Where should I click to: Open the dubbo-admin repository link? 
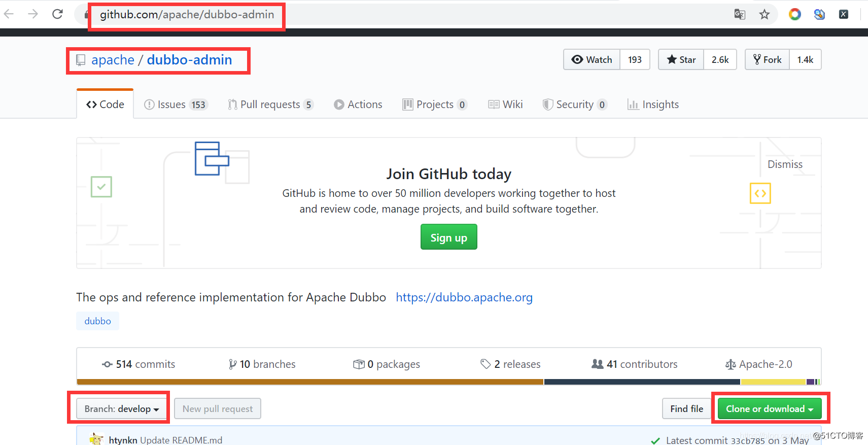(x=189, y=60)
